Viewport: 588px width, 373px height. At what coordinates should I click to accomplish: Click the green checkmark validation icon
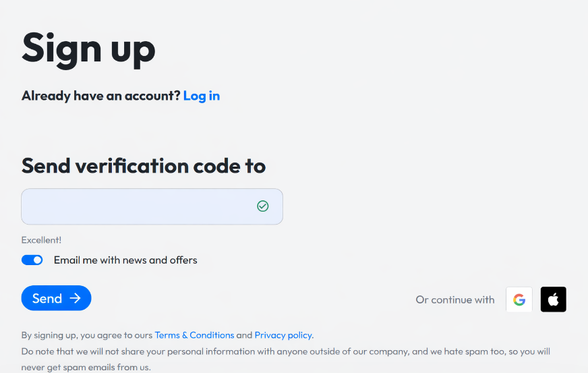[263, 206]
